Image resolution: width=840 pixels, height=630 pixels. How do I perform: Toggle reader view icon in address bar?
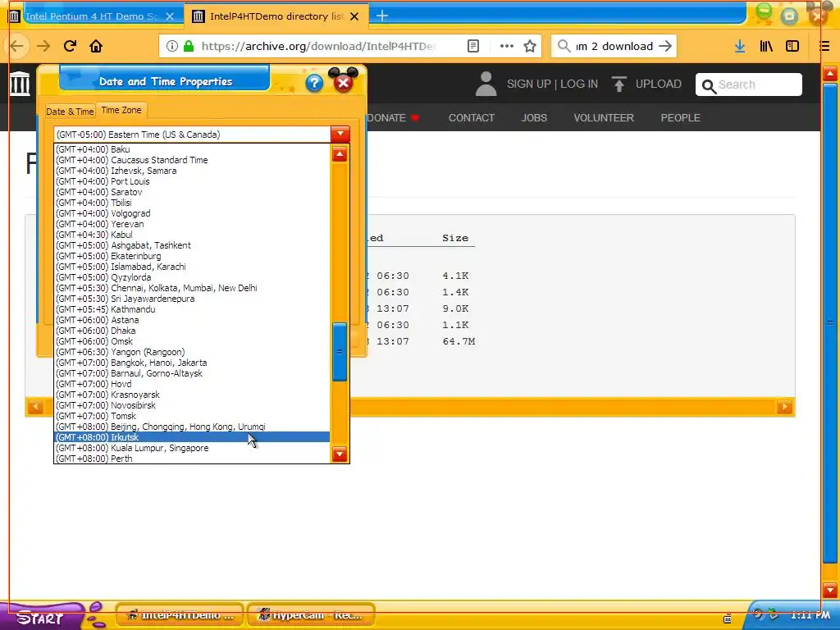click(473, 46)
